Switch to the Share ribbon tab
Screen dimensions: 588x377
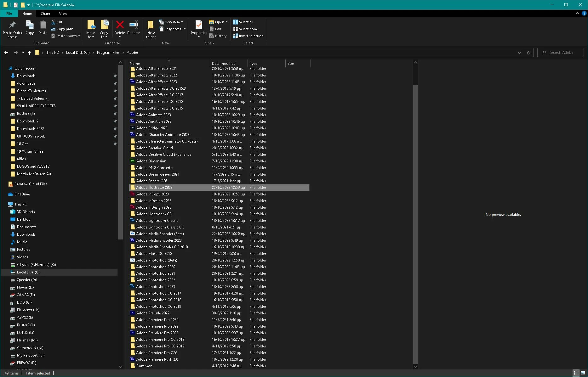(45, 14)
